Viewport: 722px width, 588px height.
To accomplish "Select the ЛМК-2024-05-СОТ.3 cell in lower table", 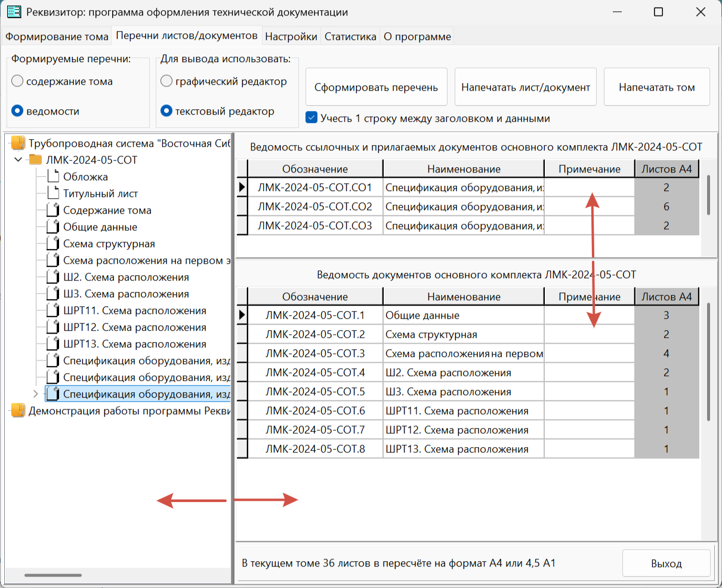I will coord(315,353).
